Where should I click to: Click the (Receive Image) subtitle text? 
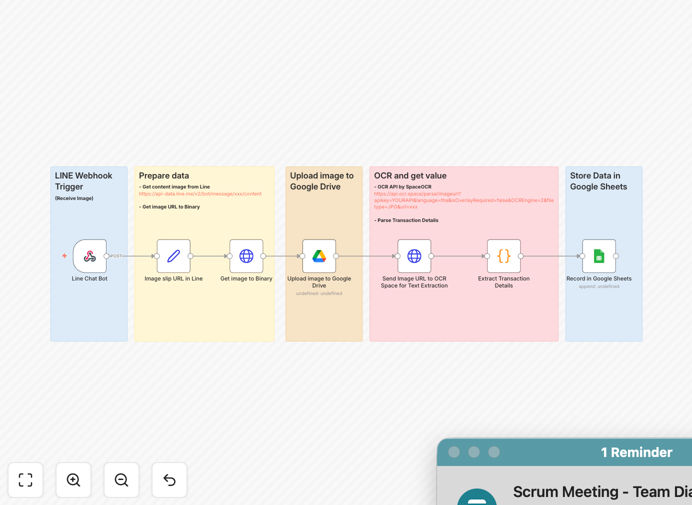click(74, 198)
